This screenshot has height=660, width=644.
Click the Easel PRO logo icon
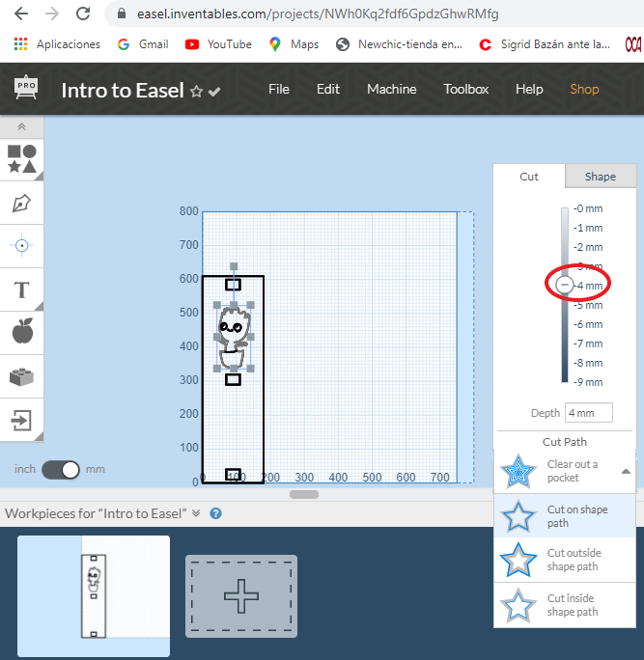(26, 87)
